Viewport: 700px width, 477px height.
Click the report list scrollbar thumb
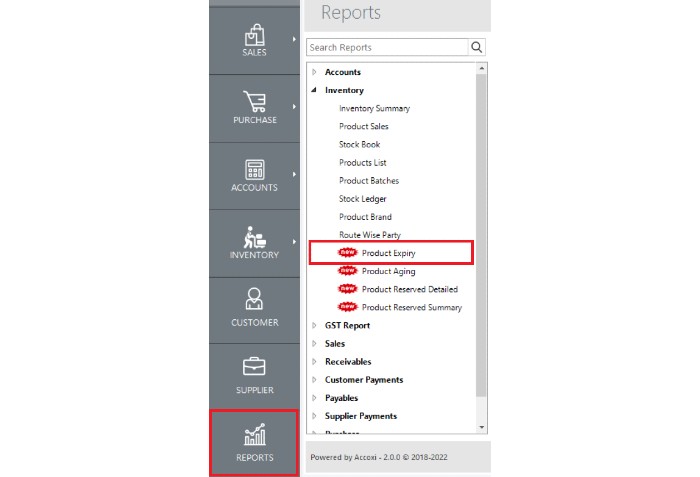(481, 235)
